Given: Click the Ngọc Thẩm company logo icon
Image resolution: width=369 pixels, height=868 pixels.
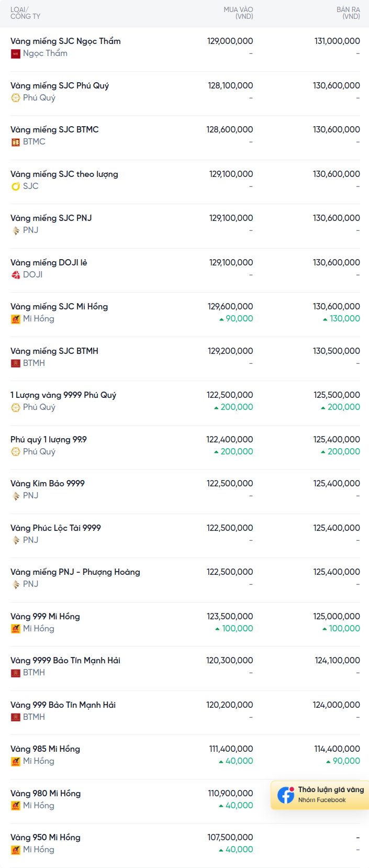Looking at the screenshot, I should 16,53.
